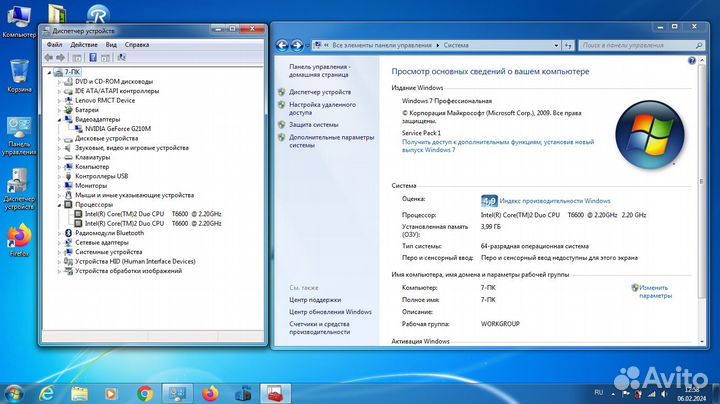
Task: Open Центр обновления Windows link
Action: click(x=330, y=312)
